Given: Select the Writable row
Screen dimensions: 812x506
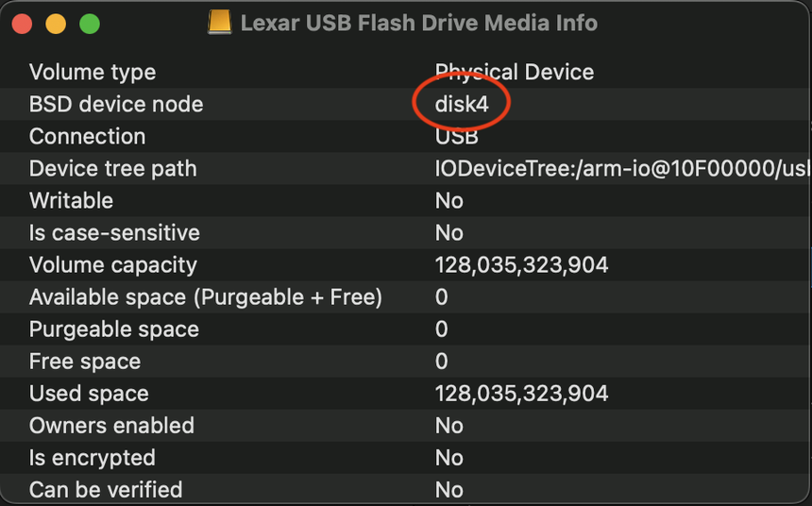Looking at the screenshot, I should [x=71, y=200].
